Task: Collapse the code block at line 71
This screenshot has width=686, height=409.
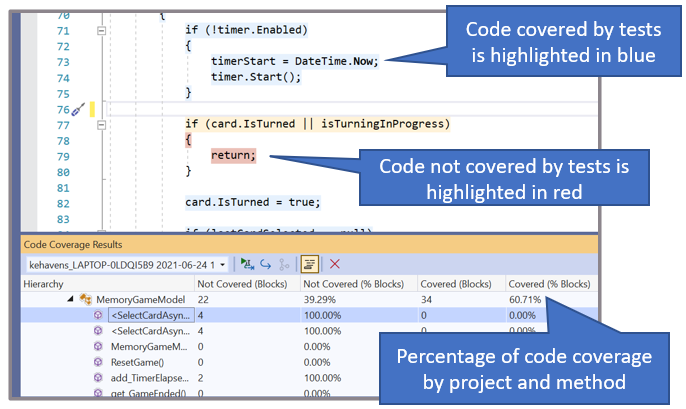Action: [x=101, y=31]
